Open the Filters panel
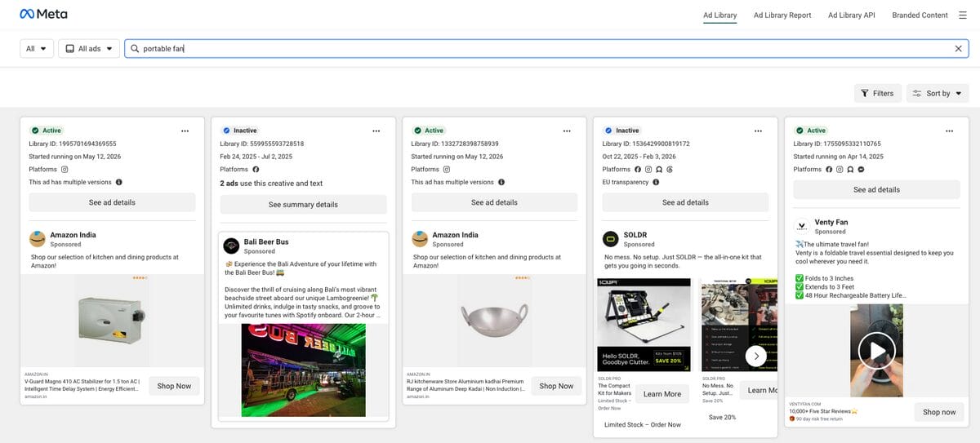 click(x=878, y=93)
